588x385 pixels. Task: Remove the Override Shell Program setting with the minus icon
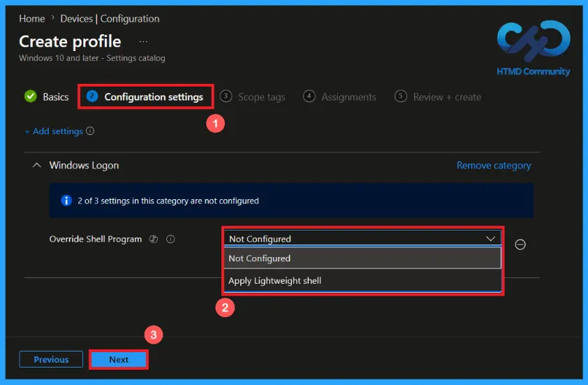pyautogui.click(x=520, y=245)
